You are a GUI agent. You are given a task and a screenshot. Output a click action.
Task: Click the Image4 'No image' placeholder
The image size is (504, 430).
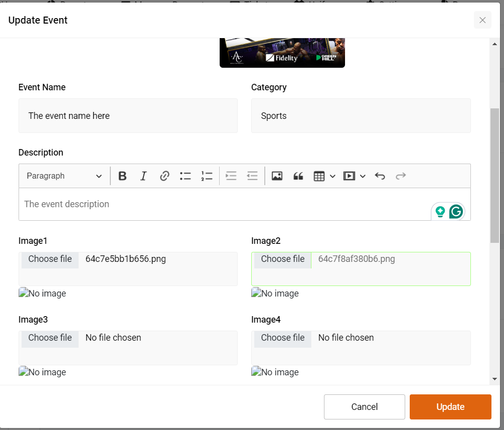click(x=275, y=372)
